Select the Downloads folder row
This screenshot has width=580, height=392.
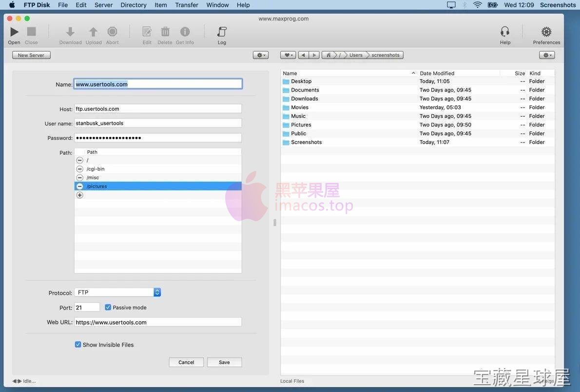point(418,99)
